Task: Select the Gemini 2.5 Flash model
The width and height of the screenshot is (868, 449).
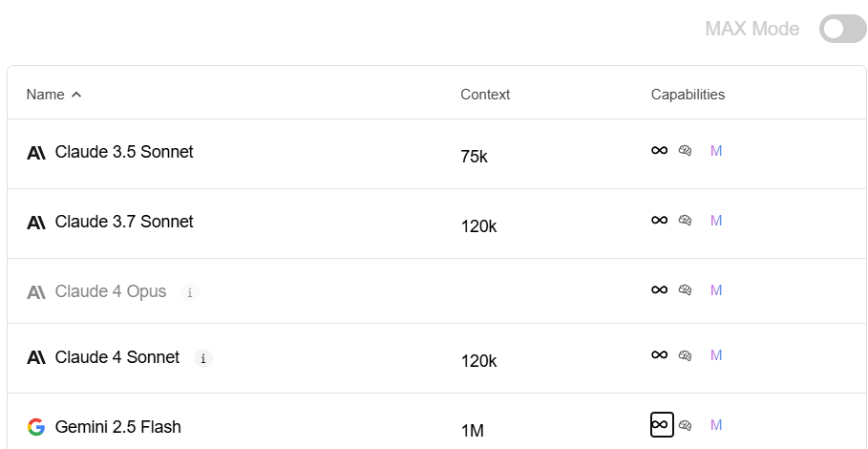Action: (x=436, y=422)
